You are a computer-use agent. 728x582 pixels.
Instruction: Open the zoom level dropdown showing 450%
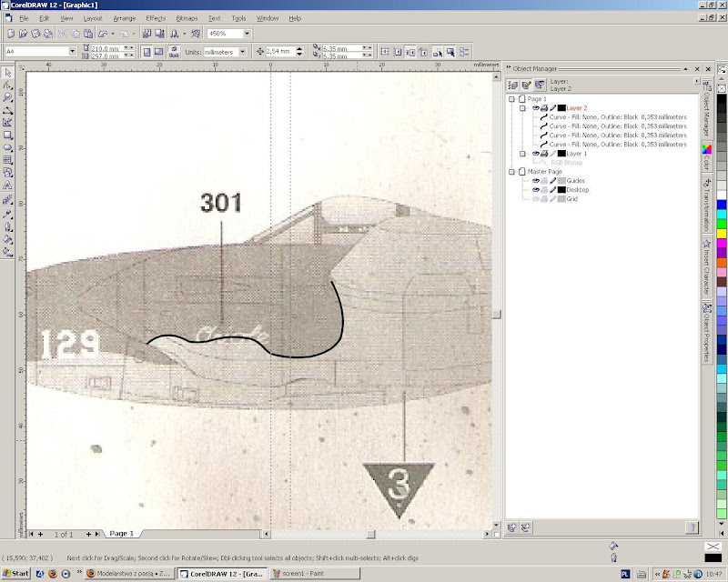[247, 34]
